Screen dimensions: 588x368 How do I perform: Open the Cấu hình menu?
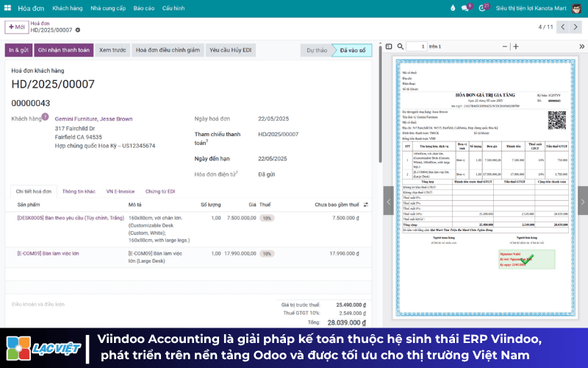173,8
